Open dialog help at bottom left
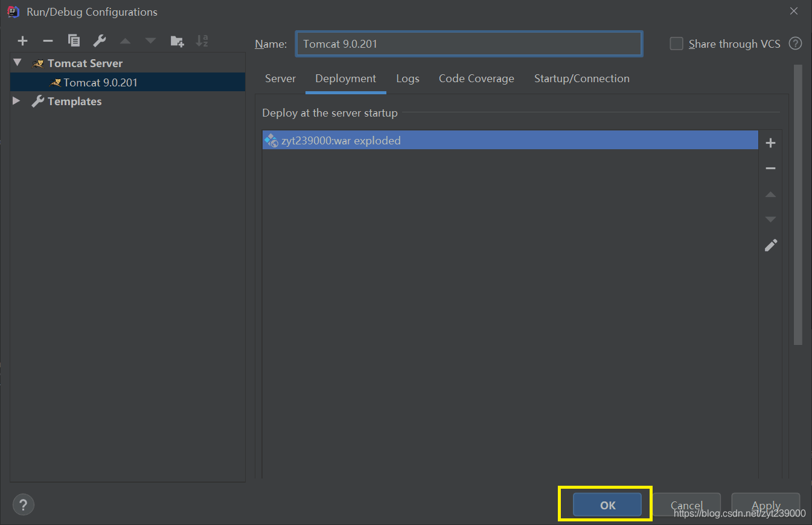Screen dimensions: 812x525 [x=23, y=504]
